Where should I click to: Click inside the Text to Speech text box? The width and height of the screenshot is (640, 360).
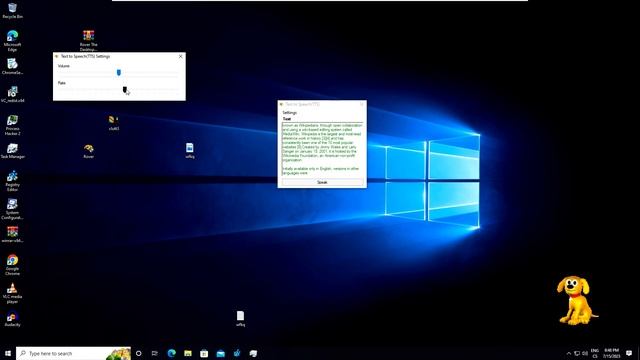[322, 149]
